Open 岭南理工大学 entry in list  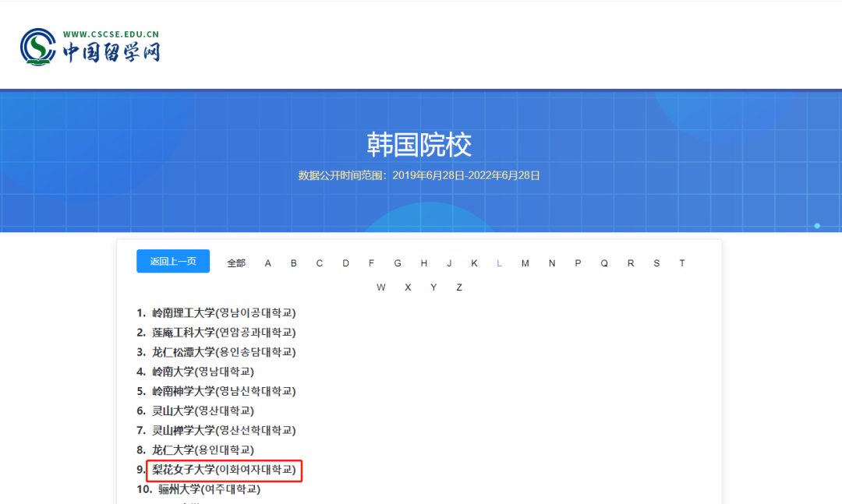224,313
